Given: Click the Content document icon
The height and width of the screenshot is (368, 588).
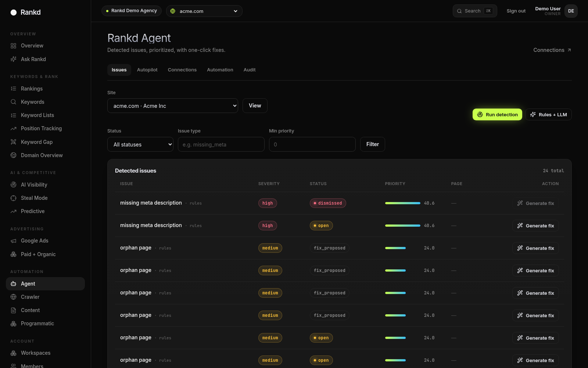Looking at the screenshot, I should click(14, 310).
